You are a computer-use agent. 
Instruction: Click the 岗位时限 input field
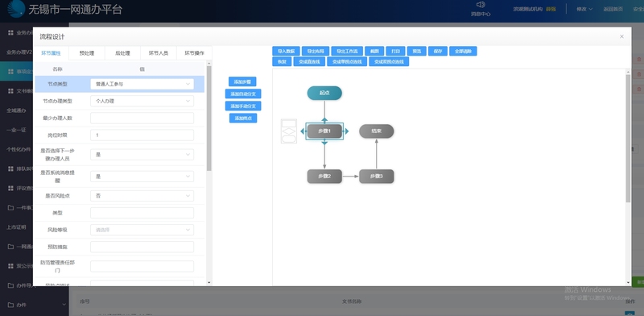[142, 135]
